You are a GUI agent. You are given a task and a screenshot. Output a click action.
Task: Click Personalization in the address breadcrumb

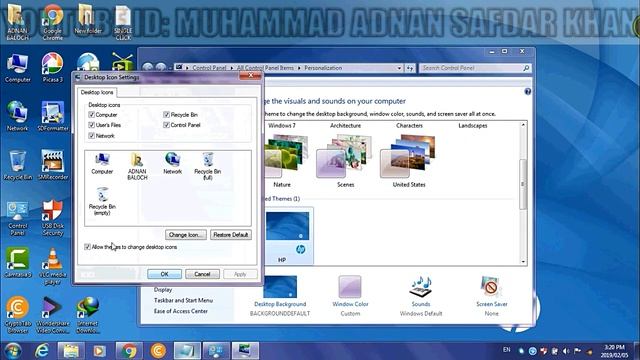pos(323,68)
